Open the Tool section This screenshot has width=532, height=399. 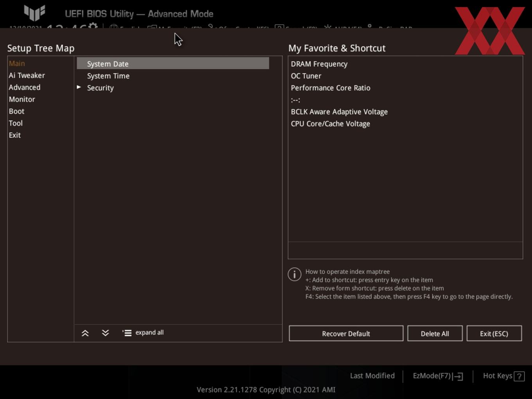[16, 123]
